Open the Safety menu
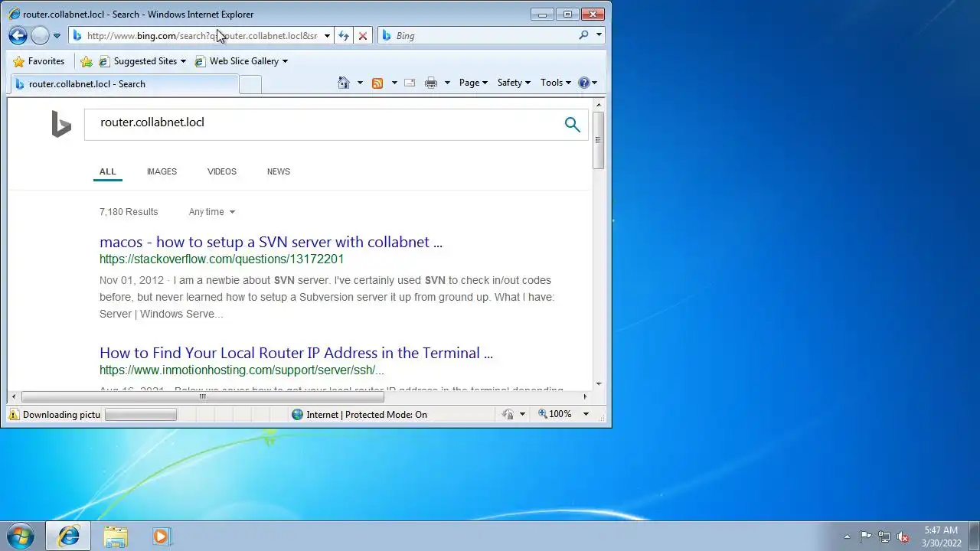This screenshot has width=980, height=551. coord(514,83)
